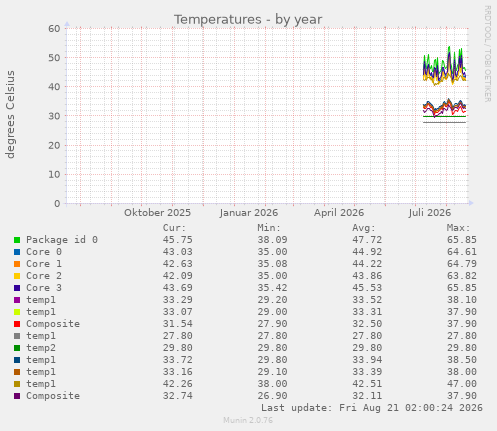Click the Core 3 min value 35.42

pyautogui.click(x=272, y=288)
